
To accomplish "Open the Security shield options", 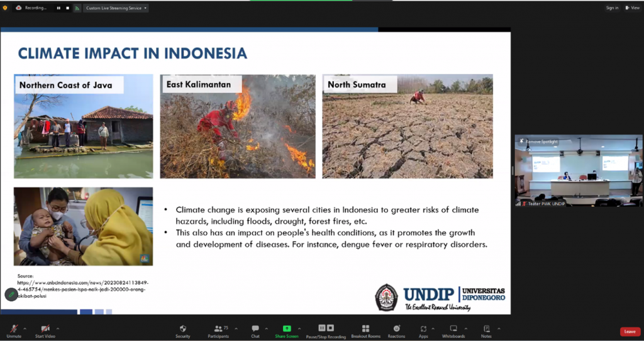I will click(182, 329).
